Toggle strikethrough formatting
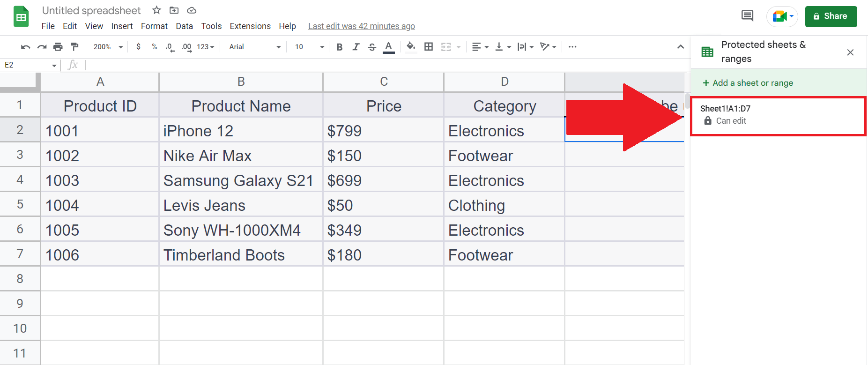This screenshot has height=365, width=868. pos(372,47)
